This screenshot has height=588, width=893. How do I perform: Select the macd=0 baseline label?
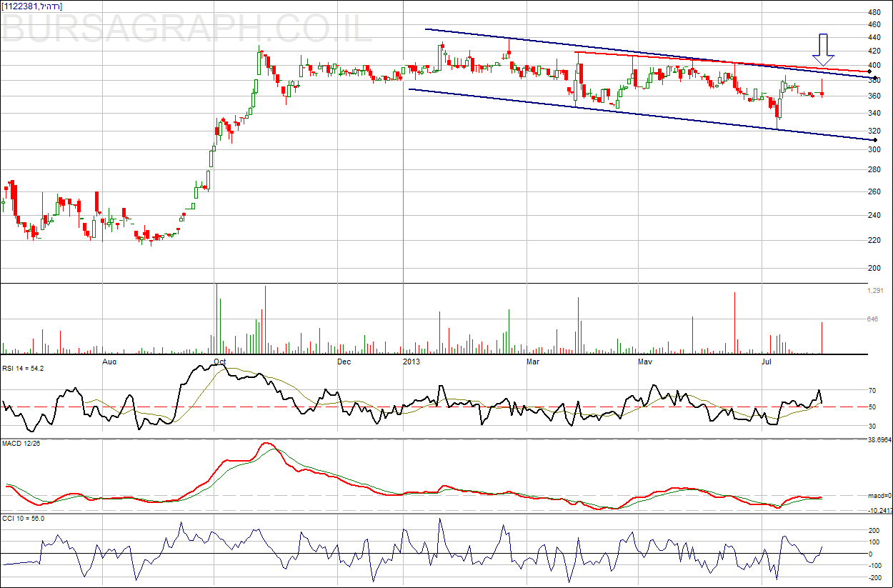[x=879, y=495]
